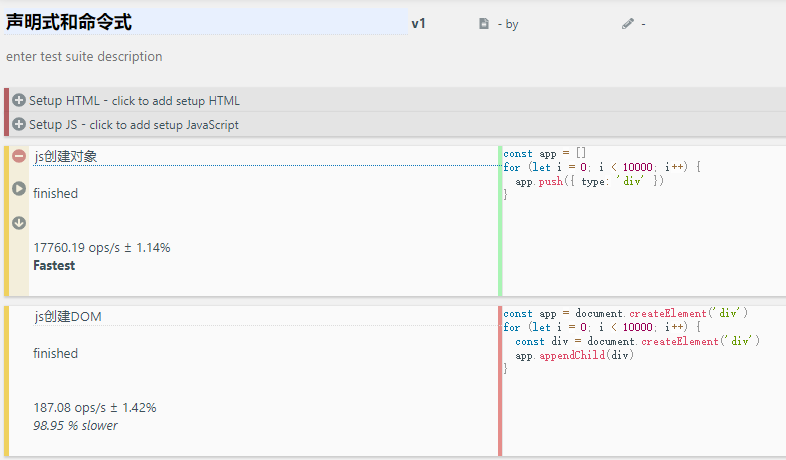
Task: Click 'const app = document.createElement' code line
Action: 626,313
